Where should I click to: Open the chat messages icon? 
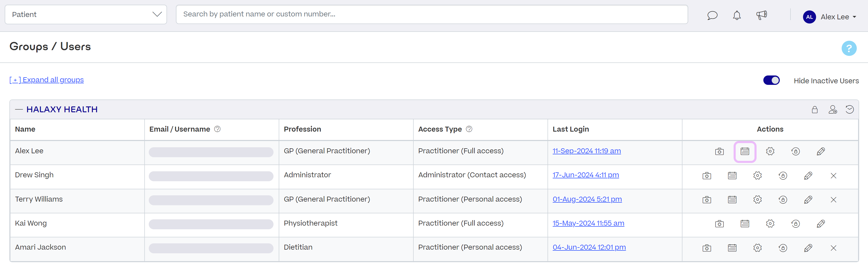click(712, 15)
